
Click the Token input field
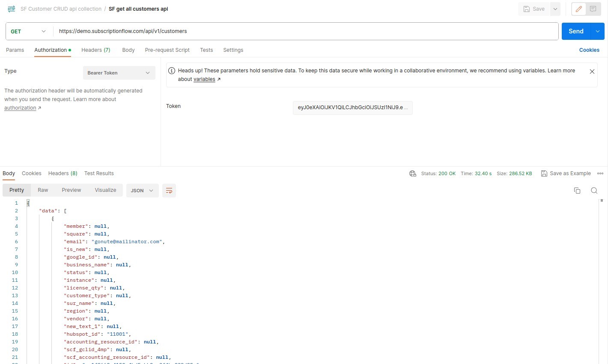click(352, 107)
